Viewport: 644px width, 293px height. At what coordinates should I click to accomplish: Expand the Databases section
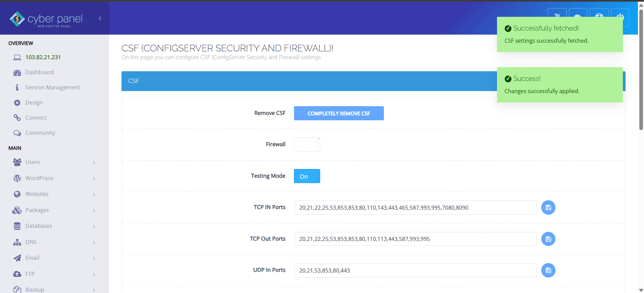[x=54, y=226]
